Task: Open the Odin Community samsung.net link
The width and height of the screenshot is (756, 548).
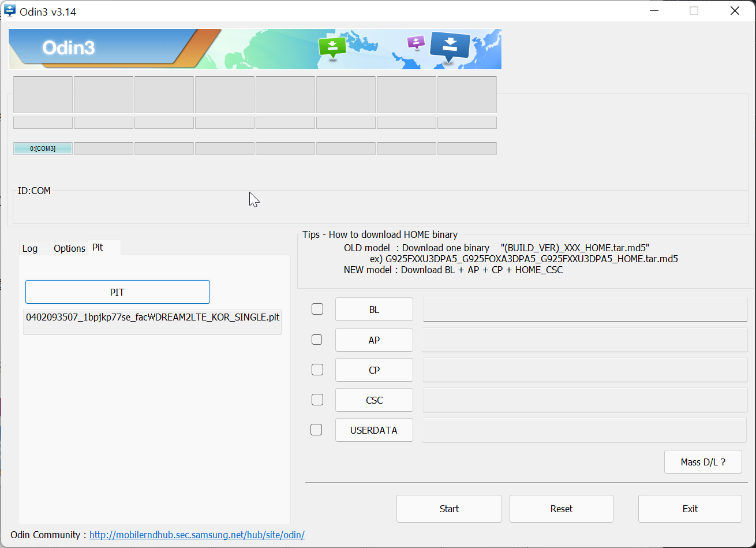Action: point(197,535)
